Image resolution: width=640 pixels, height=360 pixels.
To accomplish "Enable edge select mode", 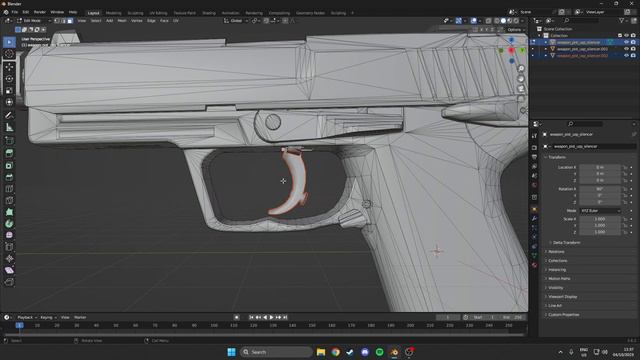I will pos(64,20).
